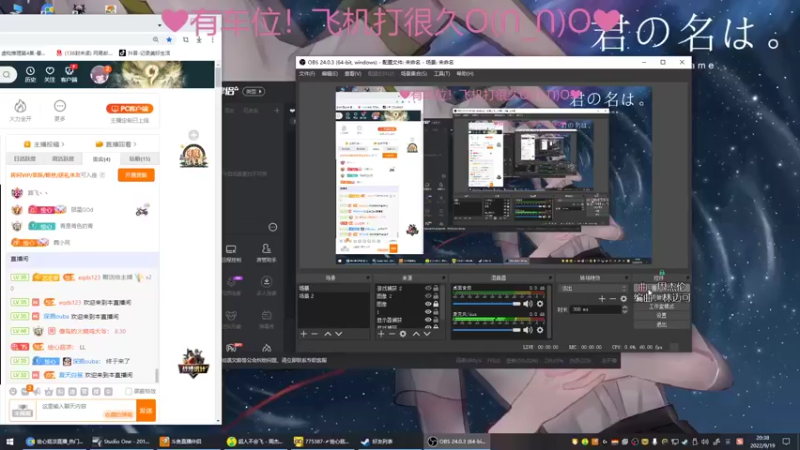Open the 查看(V) menu in OBS
This screenshot has height=450, width=800.
[353, 74]
